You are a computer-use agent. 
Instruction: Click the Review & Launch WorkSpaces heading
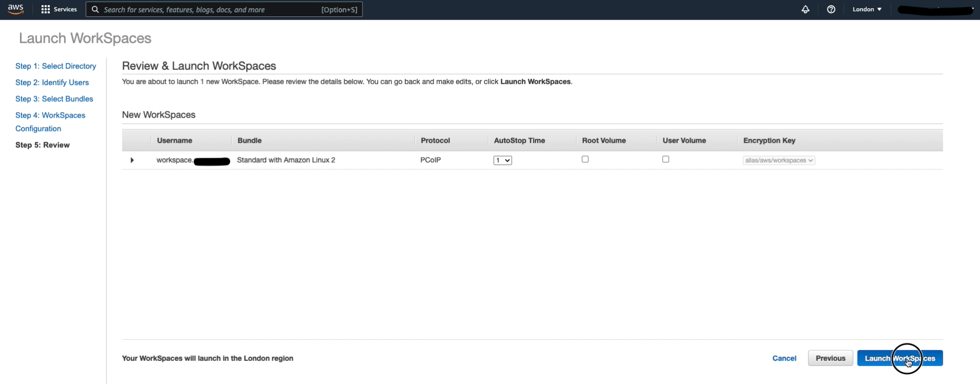coord(199,66)
